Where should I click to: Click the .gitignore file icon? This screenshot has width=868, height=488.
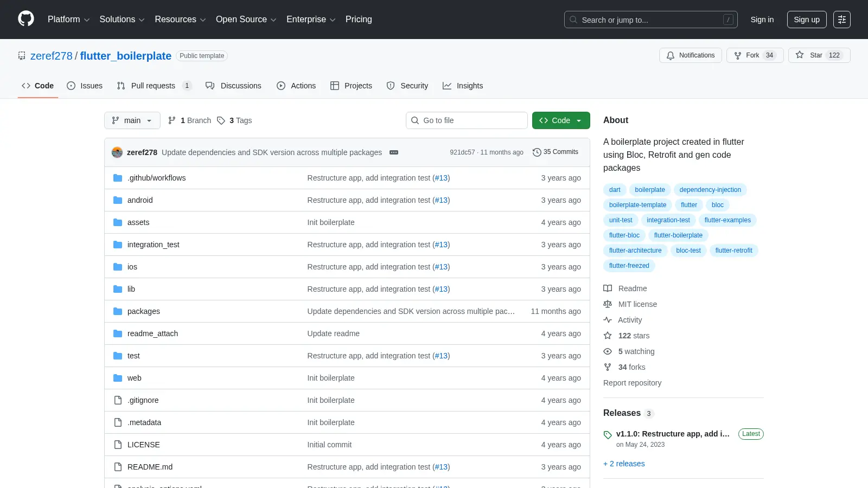118,400
